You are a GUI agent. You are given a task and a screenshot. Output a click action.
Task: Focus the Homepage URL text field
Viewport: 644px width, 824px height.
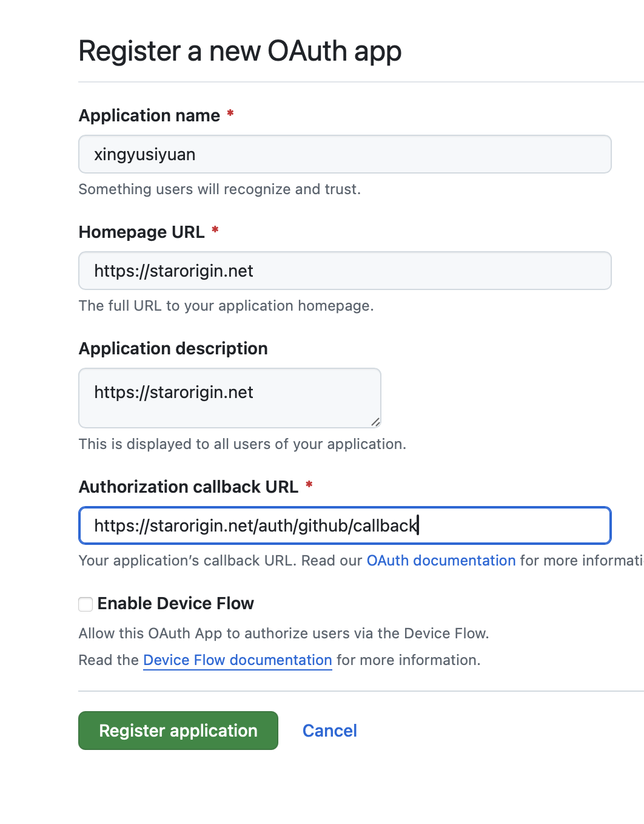point(344,271)
